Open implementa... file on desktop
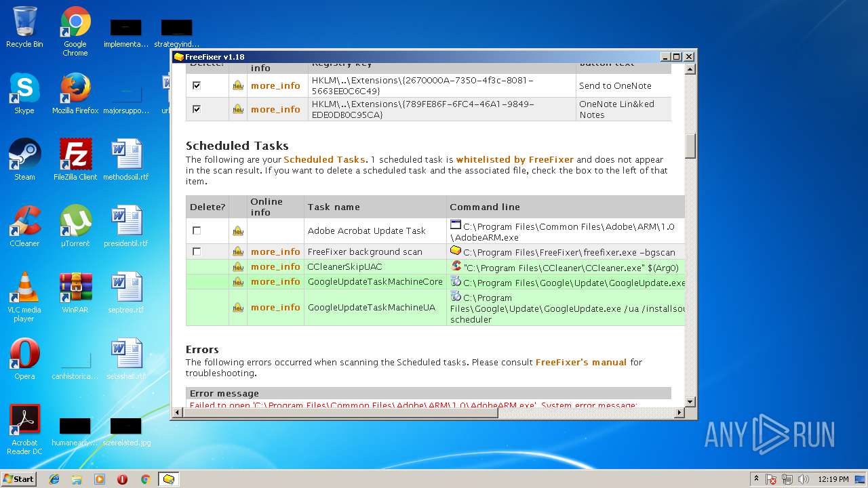Screen dimensions: 868x488 pos(126,34)
